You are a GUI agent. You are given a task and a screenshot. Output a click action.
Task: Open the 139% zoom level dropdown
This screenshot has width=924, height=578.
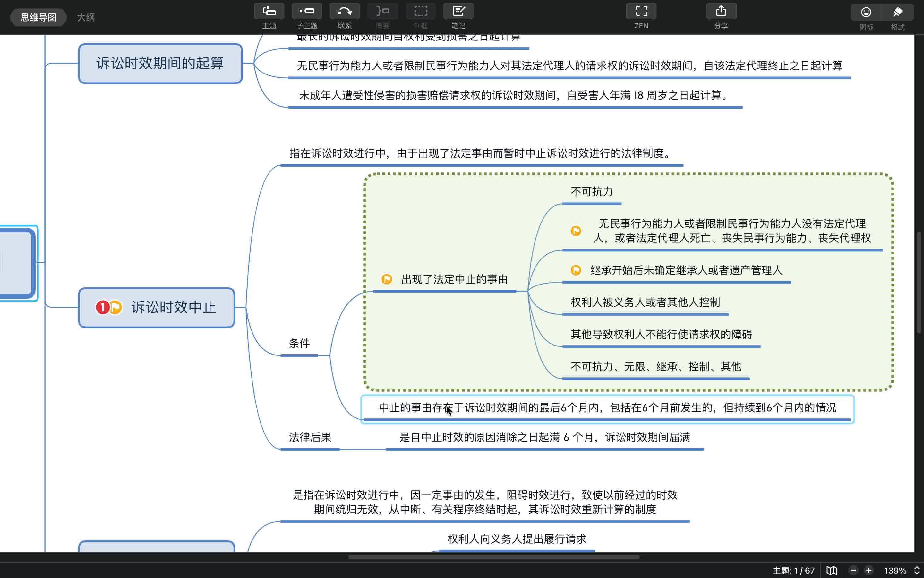901,570
